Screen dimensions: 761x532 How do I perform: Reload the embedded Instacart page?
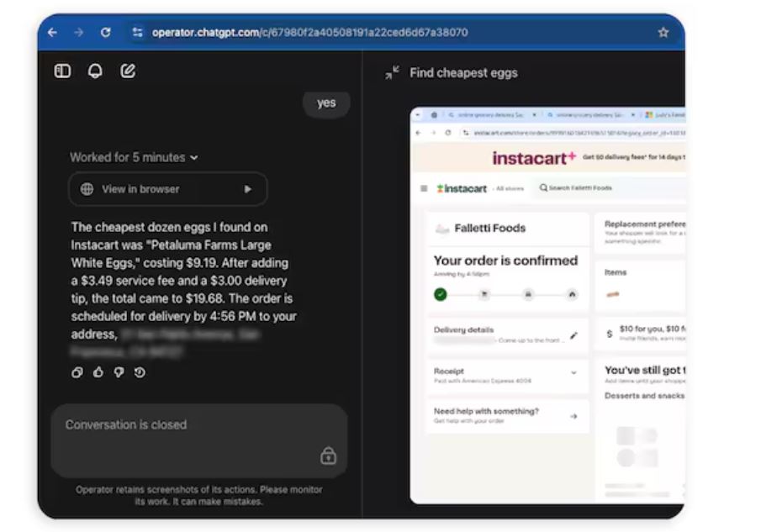click(448, 133)
